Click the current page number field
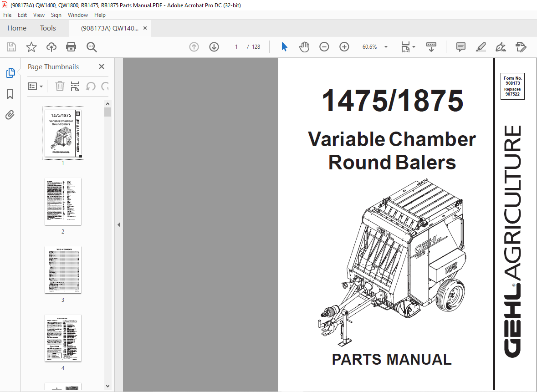Image resolution: width=537 pixels, height=392 pixels. click(236, 47)
